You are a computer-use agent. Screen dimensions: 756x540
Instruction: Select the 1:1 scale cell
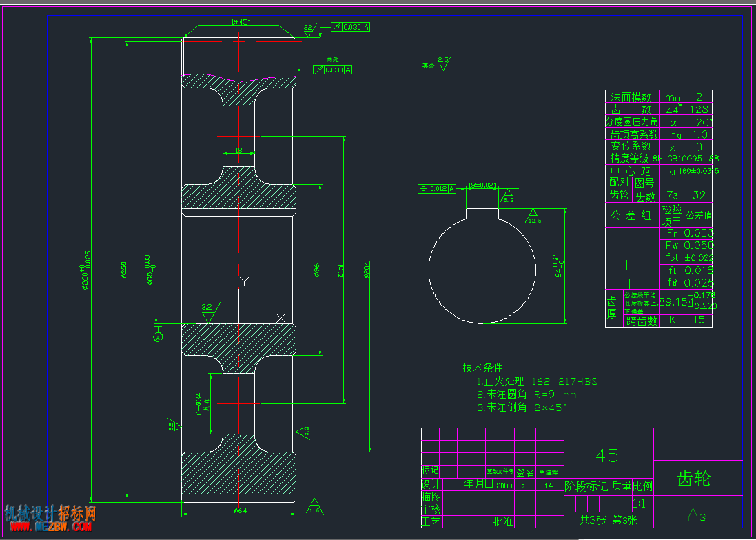639,504
